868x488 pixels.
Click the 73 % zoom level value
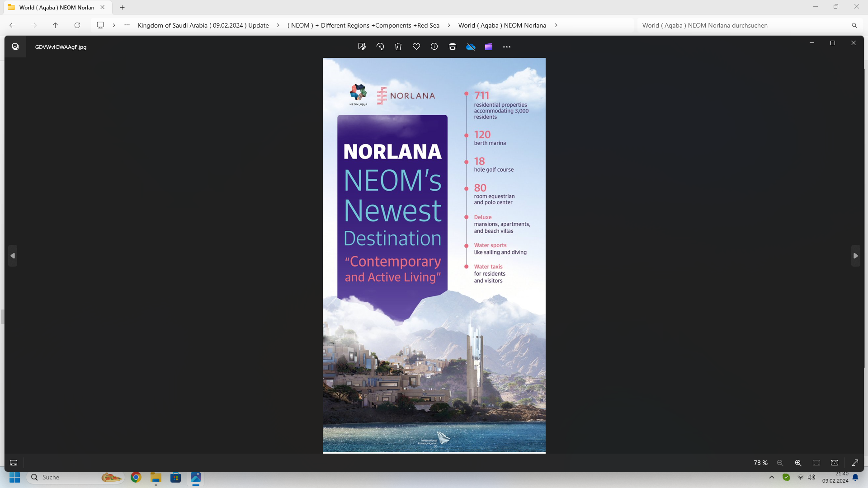coord(760,463)
